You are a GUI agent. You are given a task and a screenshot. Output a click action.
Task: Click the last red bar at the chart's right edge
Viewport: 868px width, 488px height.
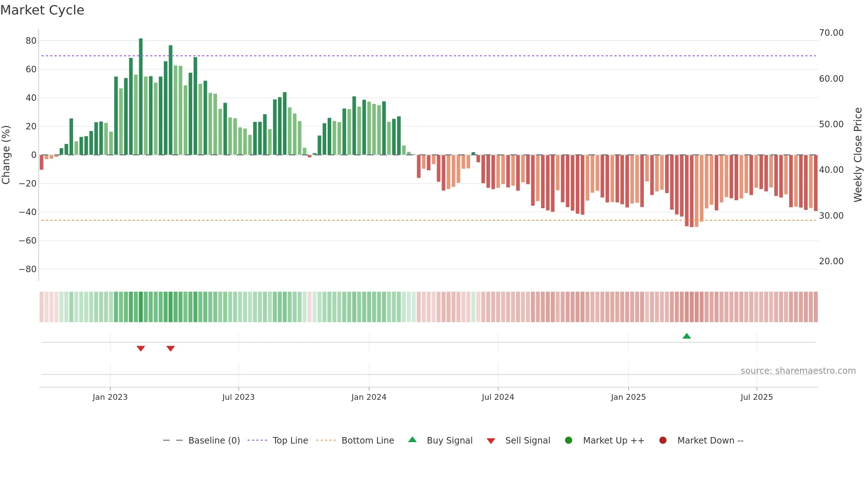coord(816,183)
